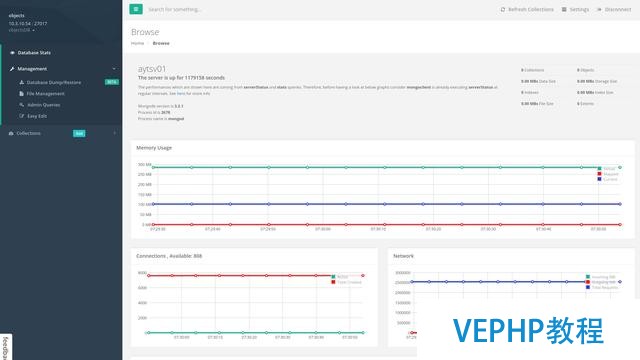Click the '0 Objects' stat
The image size is (640, 360).
click(585, 70)
